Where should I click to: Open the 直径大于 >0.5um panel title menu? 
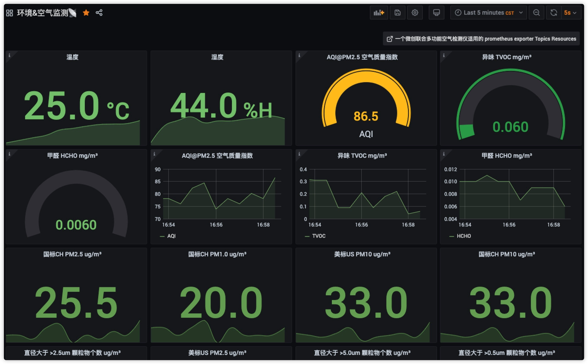coord(507,353)
